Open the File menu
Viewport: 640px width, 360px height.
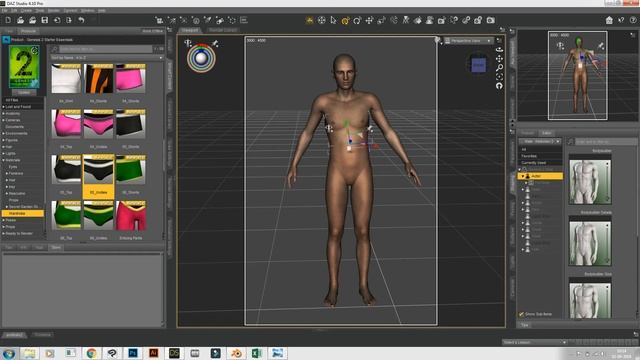[4, 10]
